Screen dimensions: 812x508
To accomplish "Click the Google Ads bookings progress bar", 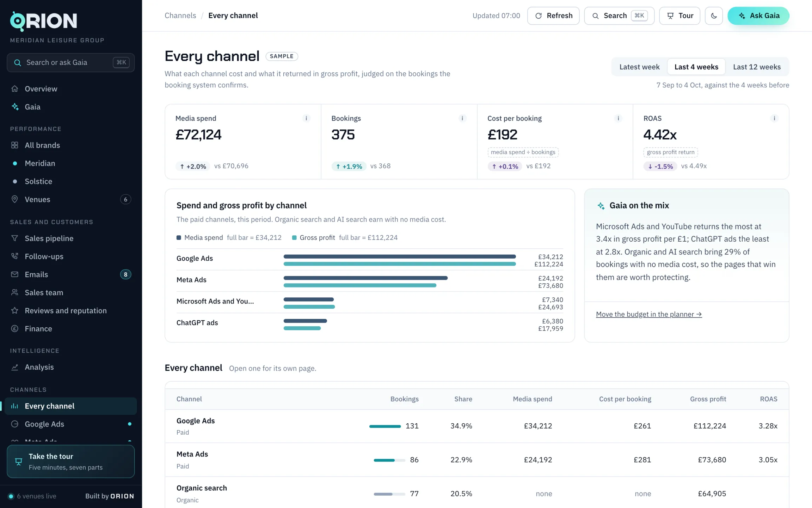I will coord(385,426).
